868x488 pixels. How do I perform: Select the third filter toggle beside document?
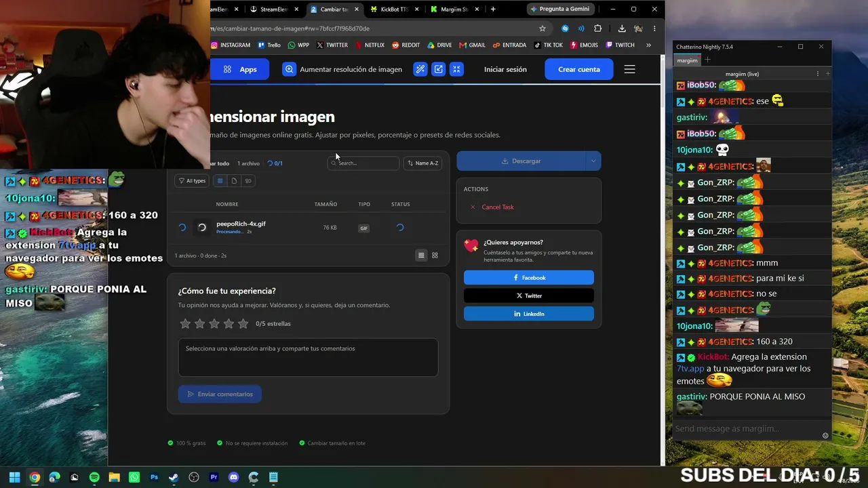[x=248, y=181]
